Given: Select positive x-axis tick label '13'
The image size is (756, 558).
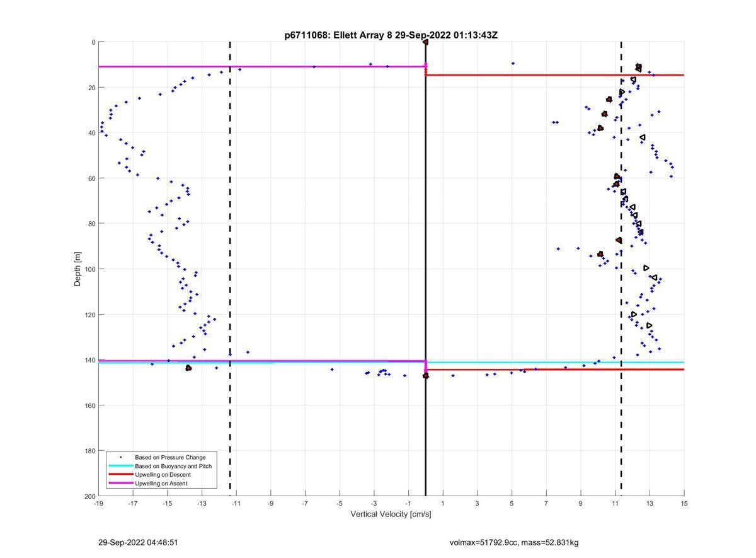Looking at the screenshot, I should 650,503.
